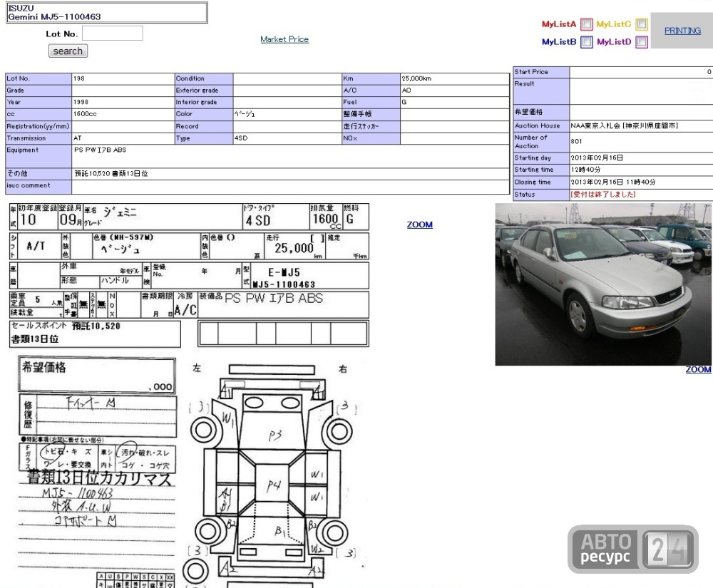Click the 希望価格 box on auction sheet
Screen dimensions: 713x588
click(97, 376)
